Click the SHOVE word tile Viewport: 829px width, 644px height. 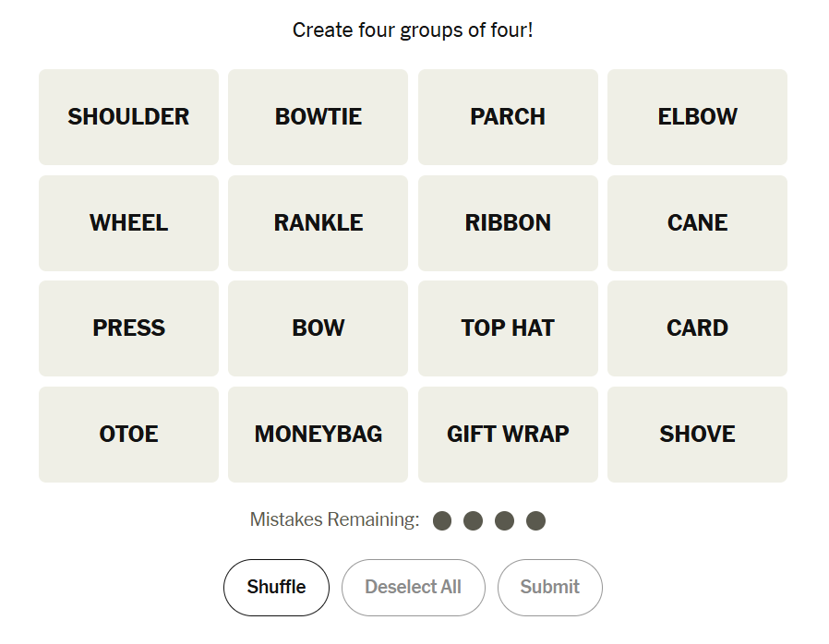pyautogui.click(x=697, y=435)
